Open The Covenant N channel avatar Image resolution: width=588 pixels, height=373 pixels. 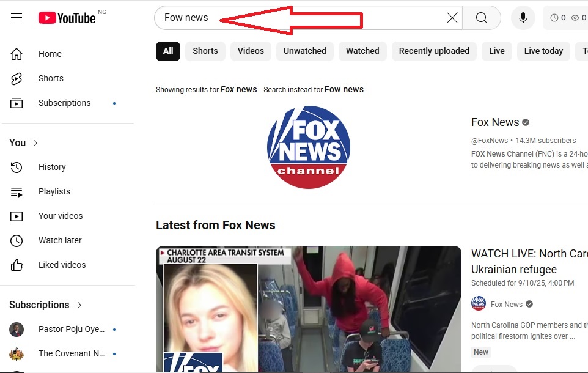pos(17,354)
